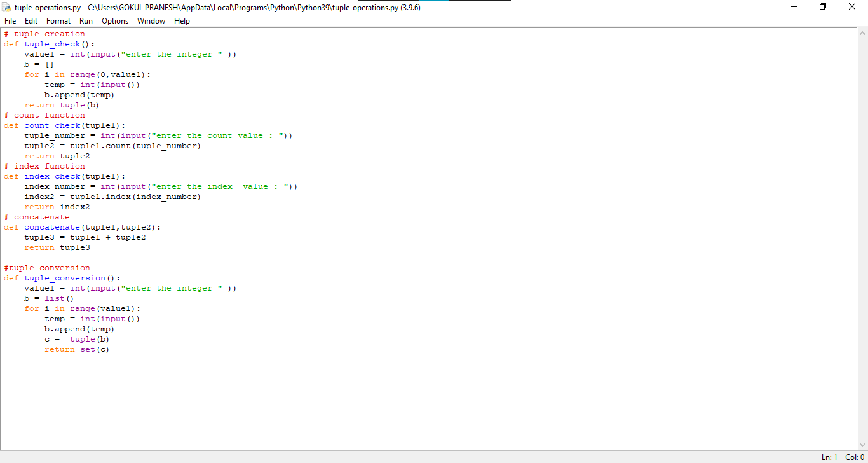Open the Run menu
Image resolution: width=868 pixels, height=463 pixels.
pyautogui.click(x=86, y=21)
